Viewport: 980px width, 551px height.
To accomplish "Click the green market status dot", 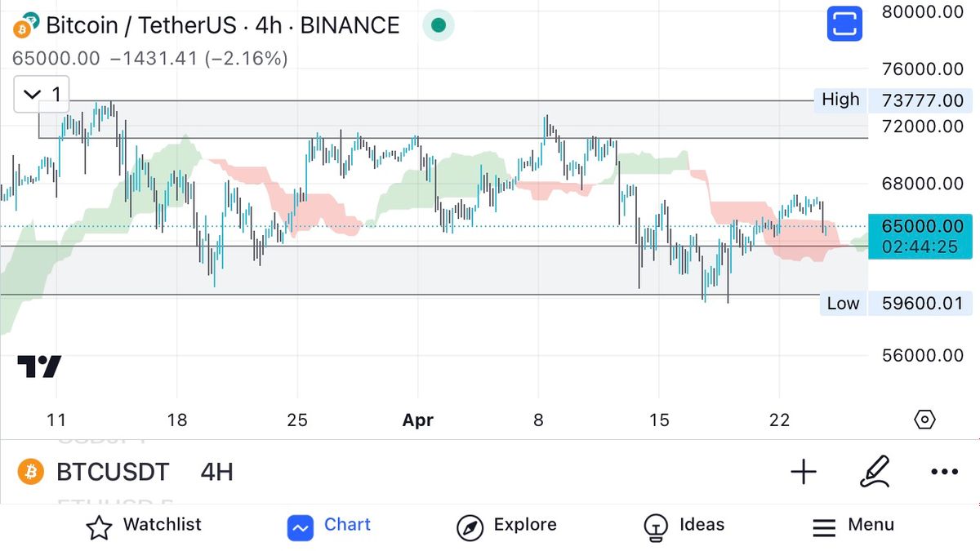I will [x=439, y=25].
